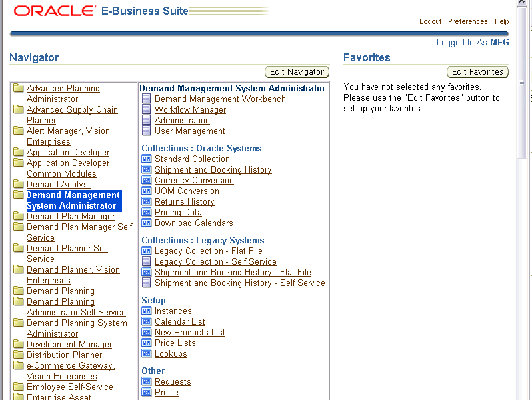Screen dimensions: 532x400
Task: Open the Demand Management Workbench link
Action: click(220, 99)
